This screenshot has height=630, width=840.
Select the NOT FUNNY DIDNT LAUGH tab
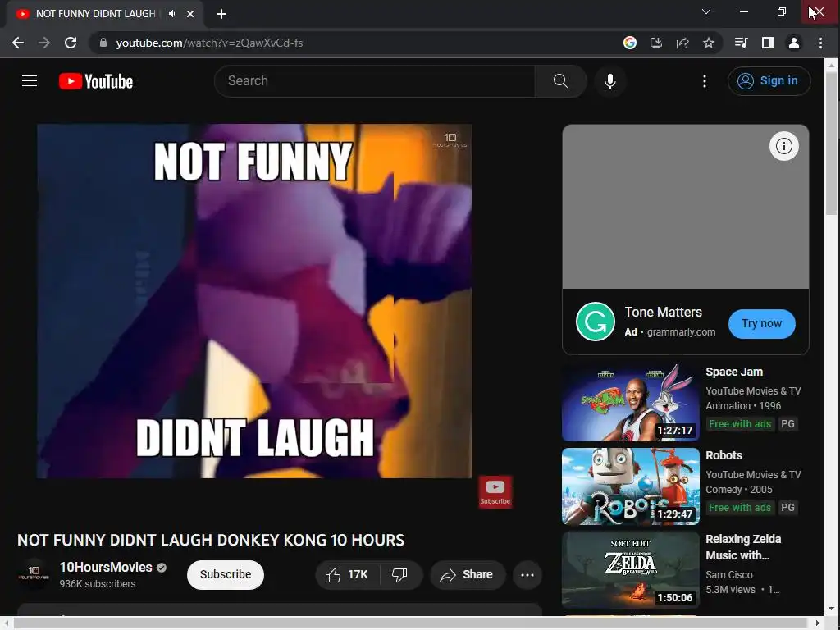[x=95, y=14]
